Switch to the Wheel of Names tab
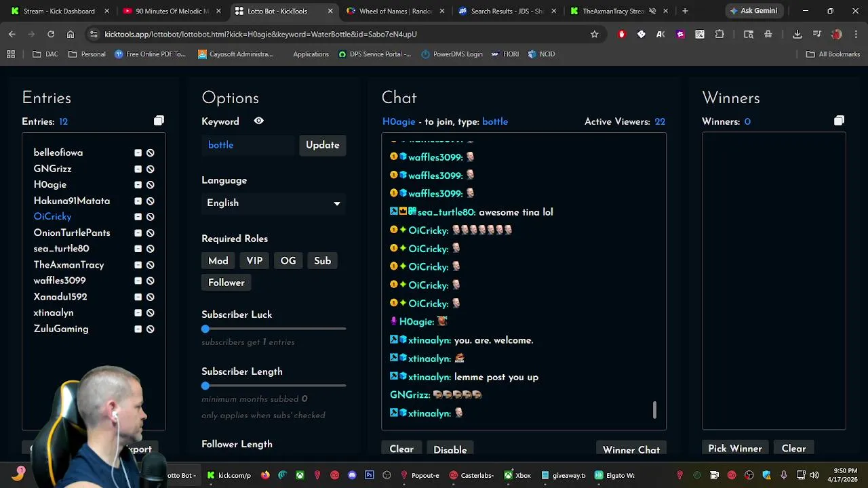Viewport: 868px width, 488px height. [x=395, y=11]
